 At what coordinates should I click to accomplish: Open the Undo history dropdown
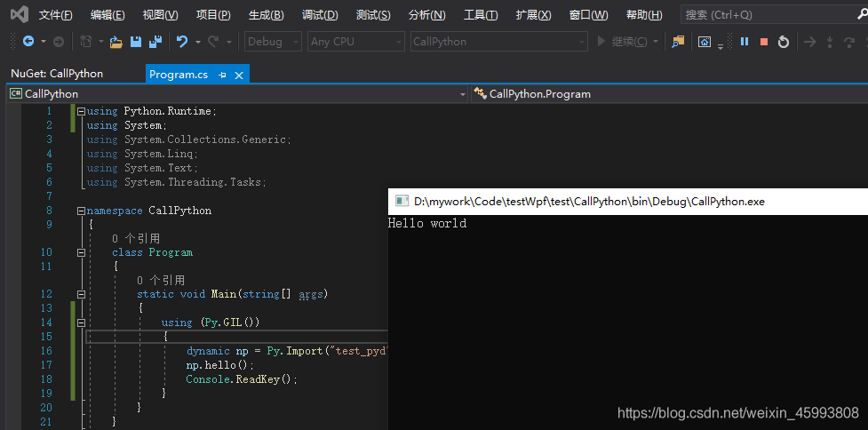[x=197, y=42]
